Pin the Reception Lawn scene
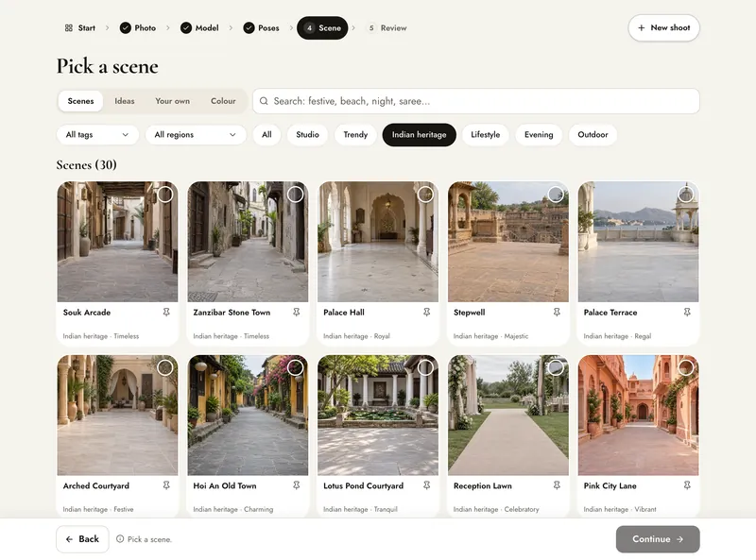This screenshot has height=560, width=756. (x=557, y=485)
